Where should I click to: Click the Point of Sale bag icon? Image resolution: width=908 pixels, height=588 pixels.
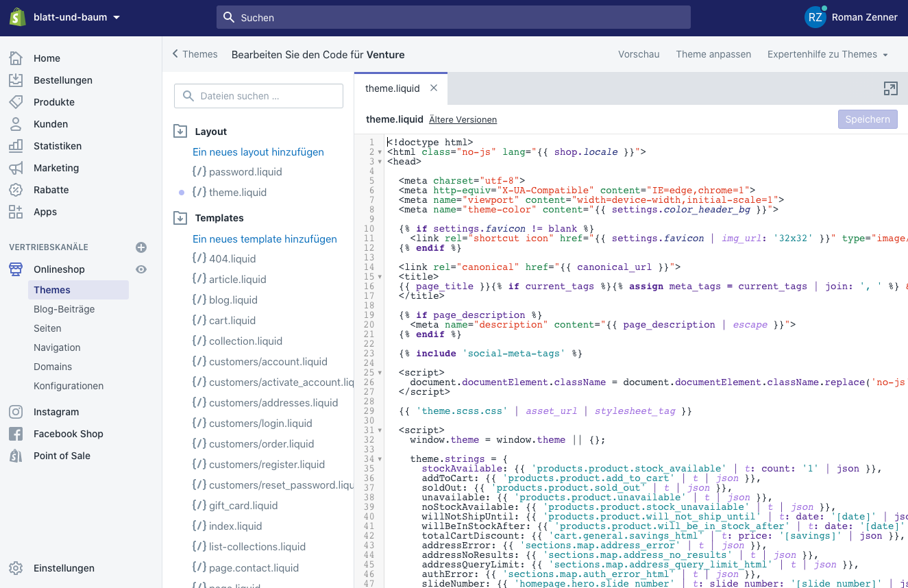pyautogui.click(x=16, y=456)
